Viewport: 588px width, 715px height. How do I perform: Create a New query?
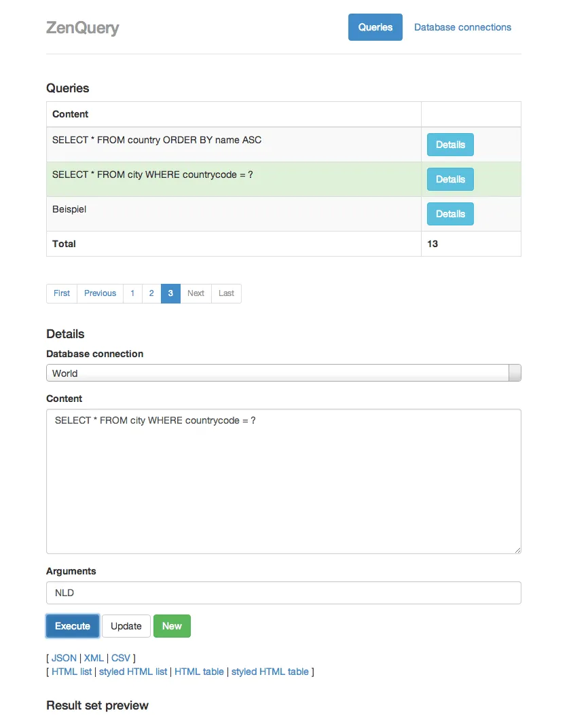tap(172, 626)
